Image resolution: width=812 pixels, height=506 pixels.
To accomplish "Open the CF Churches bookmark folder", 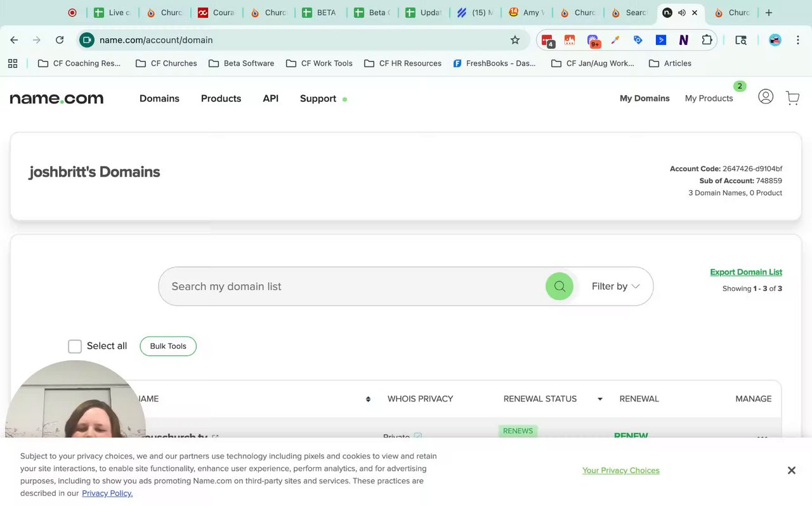I will tap(166, 63).
